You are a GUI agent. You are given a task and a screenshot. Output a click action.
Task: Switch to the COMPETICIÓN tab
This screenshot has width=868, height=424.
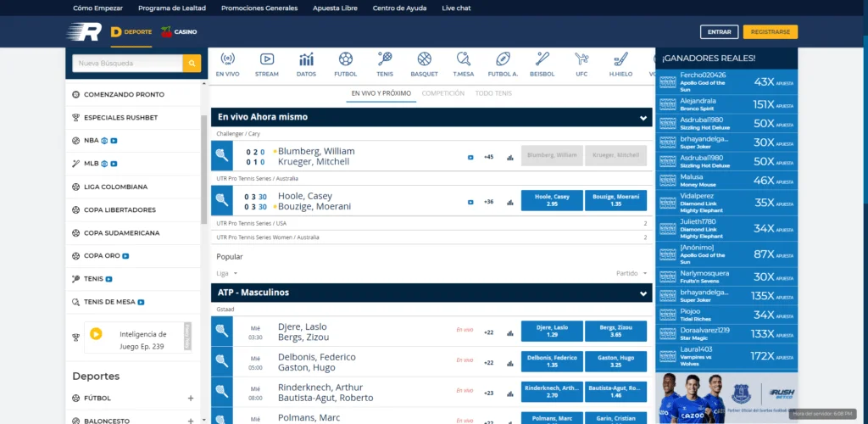pyautogui.click(x=442, y=93)
